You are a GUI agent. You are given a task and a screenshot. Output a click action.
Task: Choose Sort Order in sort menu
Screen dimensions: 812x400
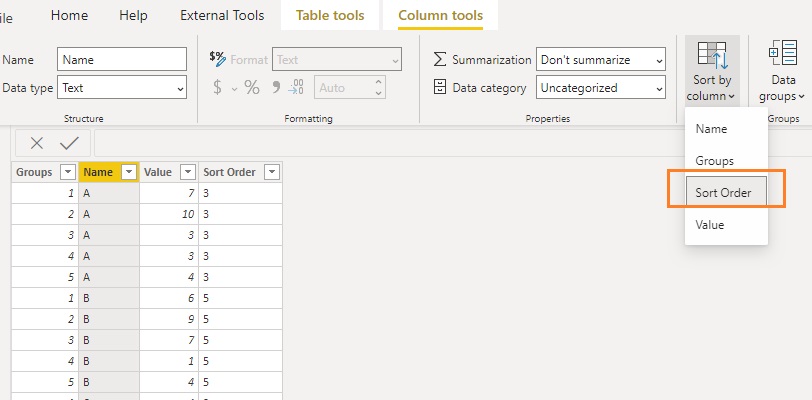click(726, 193)
